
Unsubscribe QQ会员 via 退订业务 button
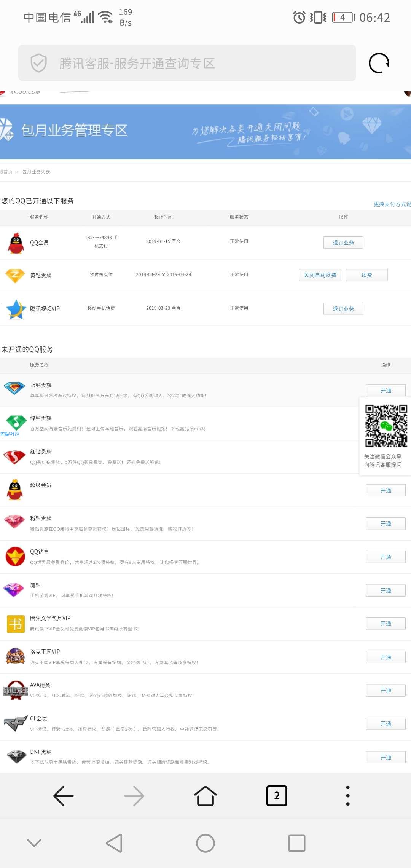(x=343, y=243)
